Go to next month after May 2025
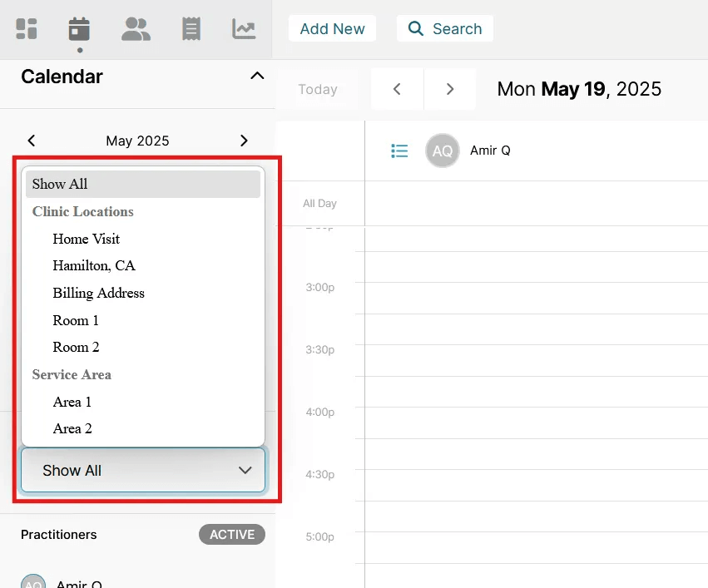 click(244, 141)
